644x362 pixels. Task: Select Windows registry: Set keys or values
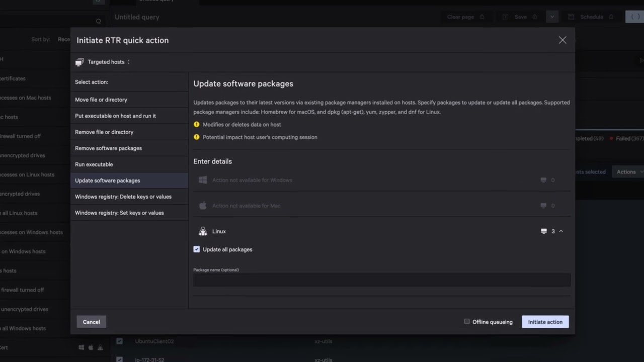tap(129, 213)
